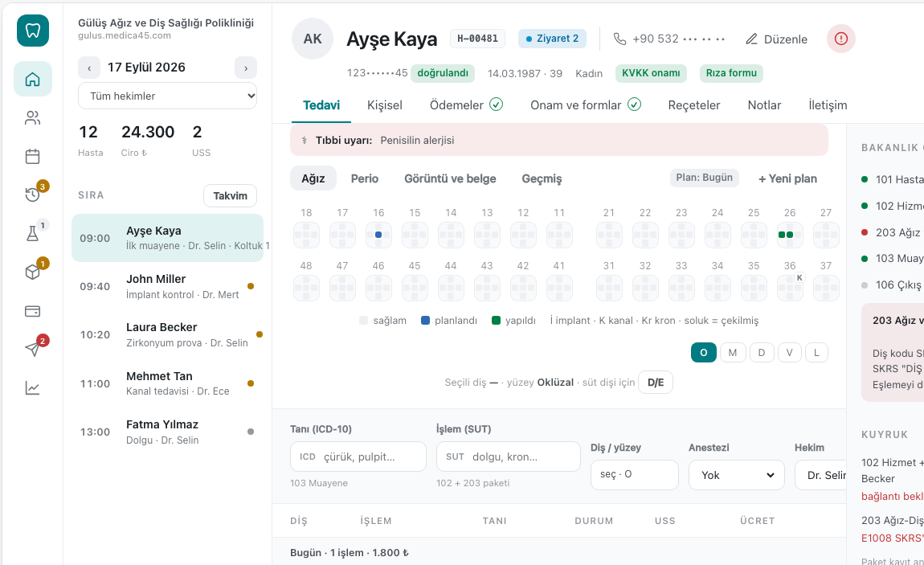This screenshot has width=924, height=565.
Task: Open the Reçeteler tab
Action: 694,104
